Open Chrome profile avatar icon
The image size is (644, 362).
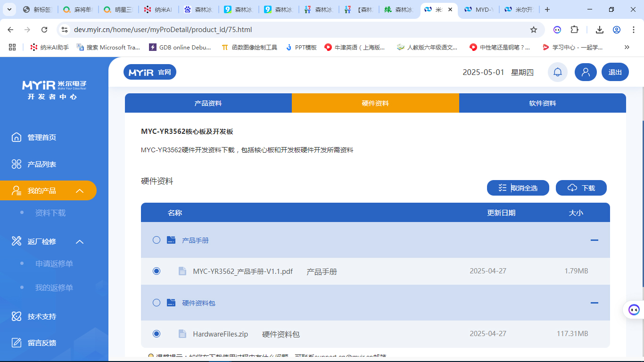[x=617, y=30]
